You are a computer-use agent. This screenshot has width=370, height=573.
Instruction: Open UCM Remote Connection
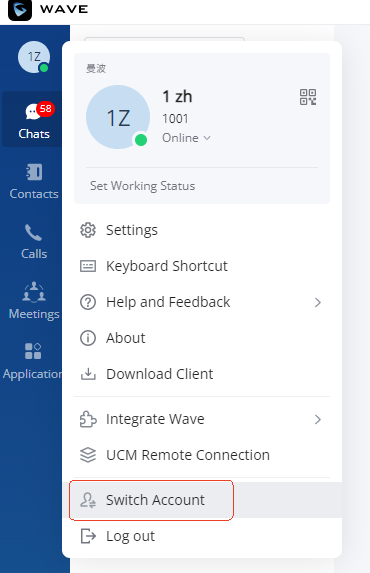click(x=202, y=455)
